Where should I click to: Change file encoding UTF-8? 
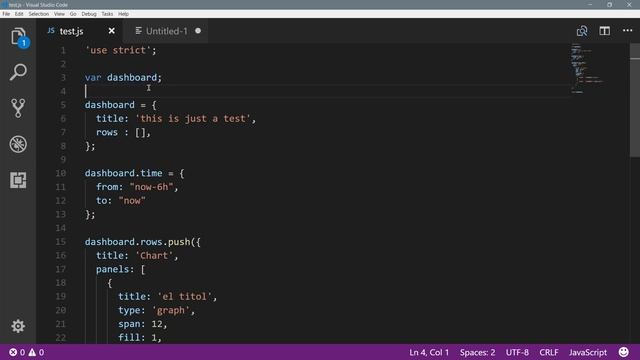point(517,352)
